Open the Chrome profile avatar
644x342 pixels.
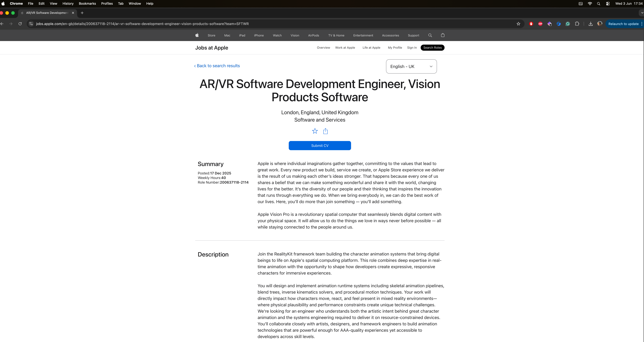(x=600, y=24)
